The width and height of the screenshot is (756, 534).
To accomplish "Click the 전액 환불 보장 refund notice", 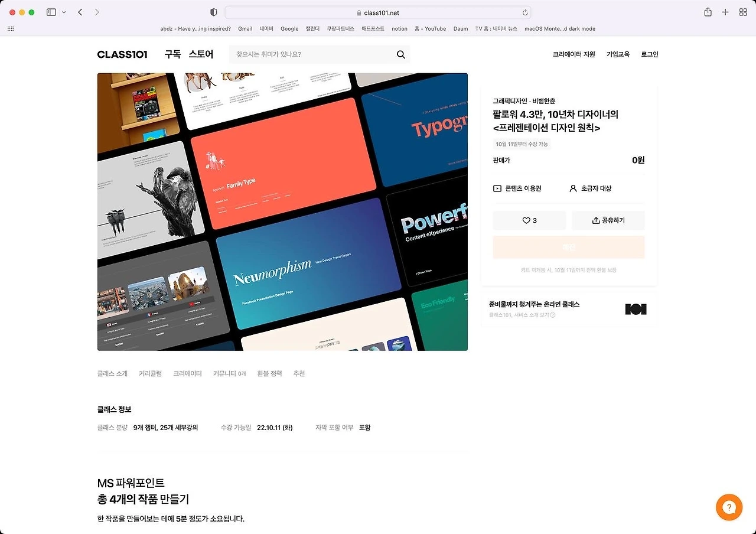I will [x=569, y=270].
